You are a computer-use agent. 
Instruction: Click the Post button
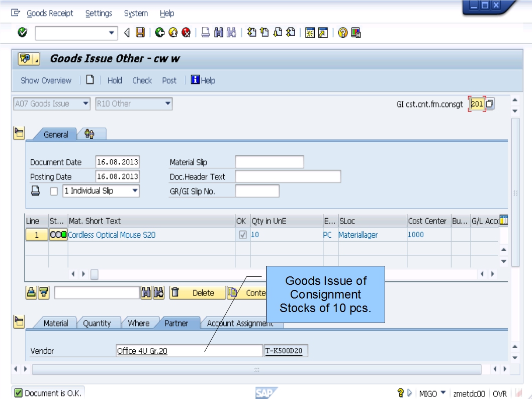click(x=169, y=80)
